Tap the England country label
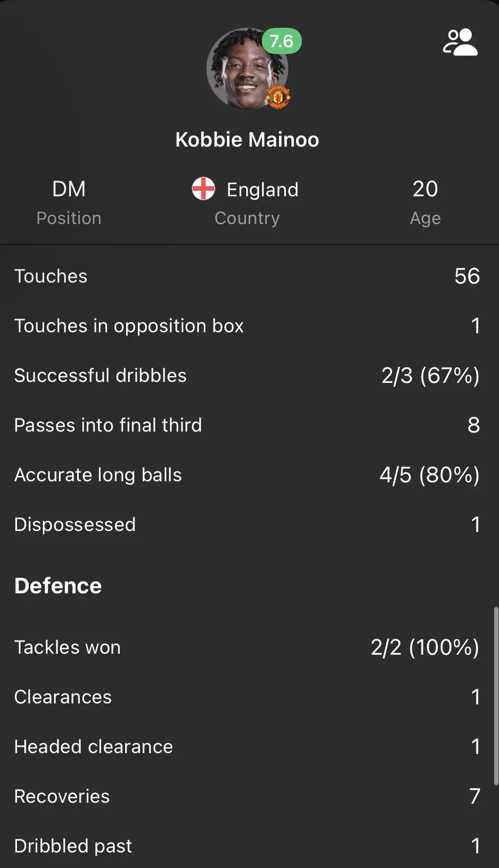This screenshot has width=499, height=868. [262, 189]
